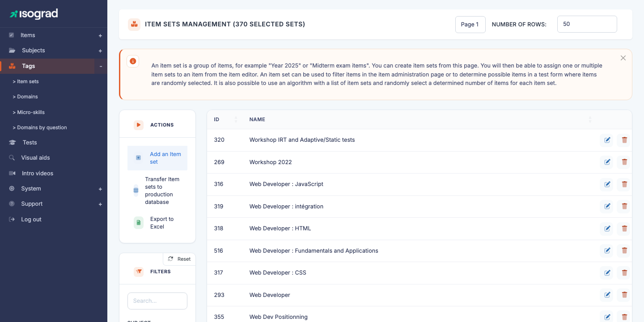Delete Web Developer : CSS item set
The width and height of the screenshot is (644, 322).
pos(624,272)
